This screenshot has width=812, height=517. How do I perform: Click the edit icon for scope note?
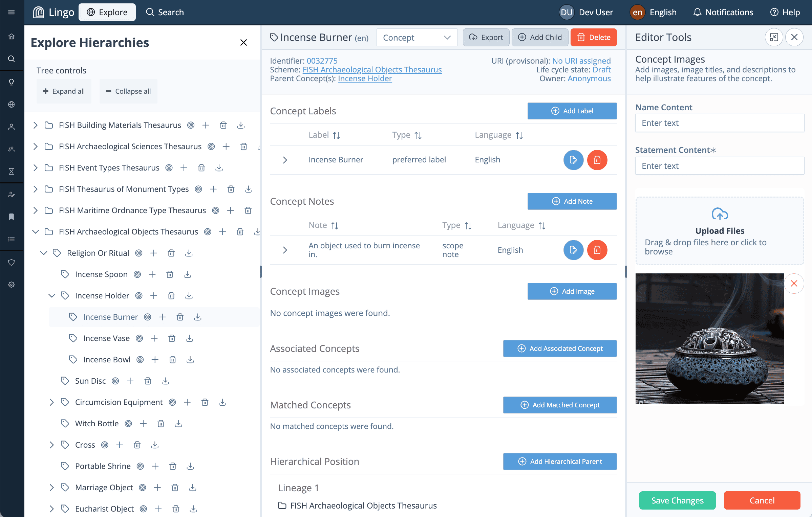[573, 250]
